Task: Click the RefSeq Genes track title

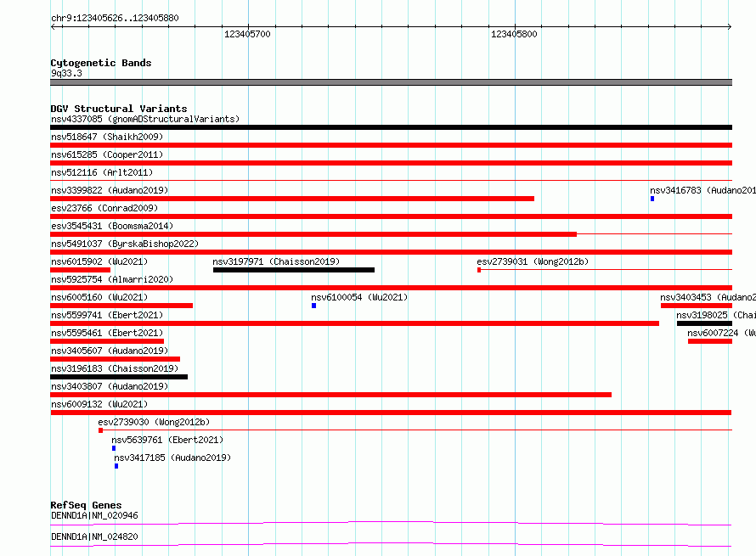Action: click(86, 505)
